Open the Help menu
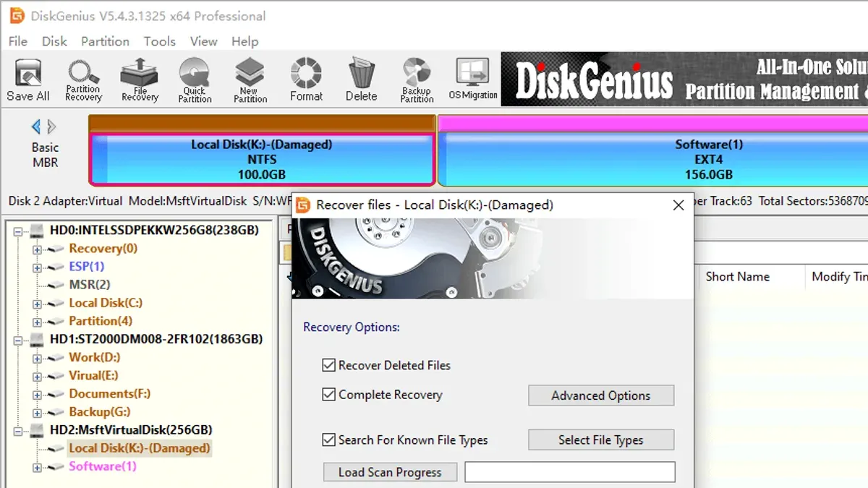Image resolution: width=868 pixels, height=488 pixels. 245,41
